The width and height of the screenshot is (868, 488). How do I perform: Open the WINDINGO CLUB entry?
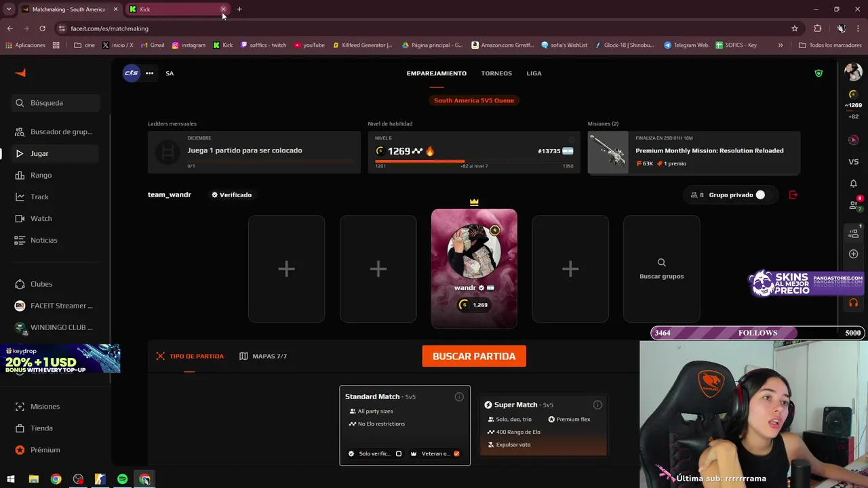[x=55, y=327]
